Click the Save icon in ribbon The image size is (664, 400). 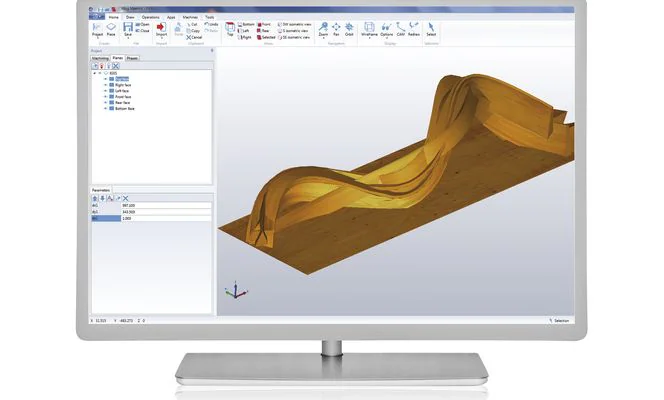pos(127,32)
